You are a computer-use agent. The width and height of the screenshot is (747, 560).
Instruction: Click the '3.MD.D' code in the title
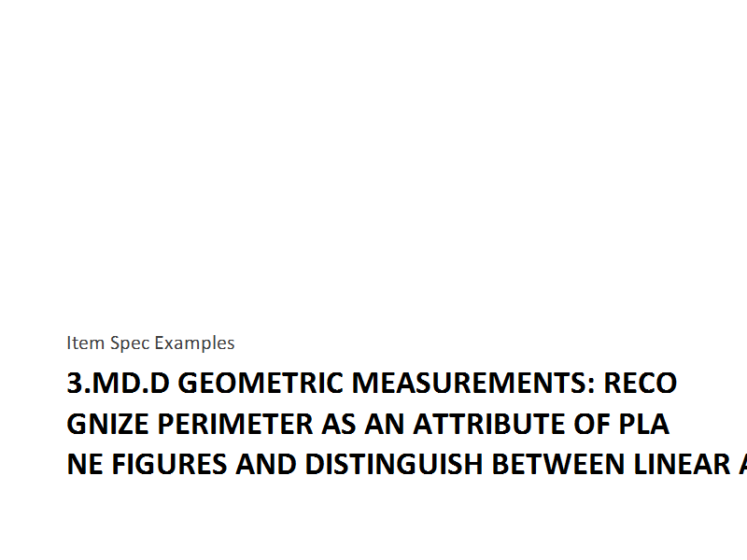(119, 383)
